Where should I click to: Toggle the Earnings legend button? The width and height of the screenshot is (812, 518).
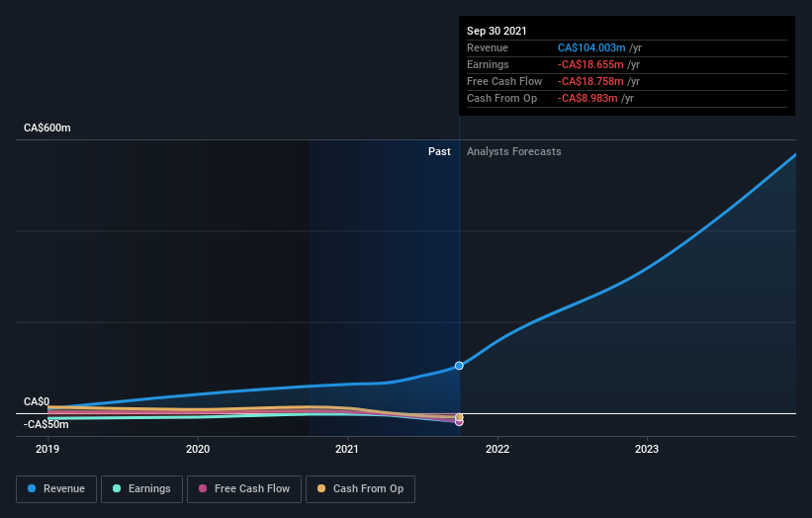click(141, 489)
